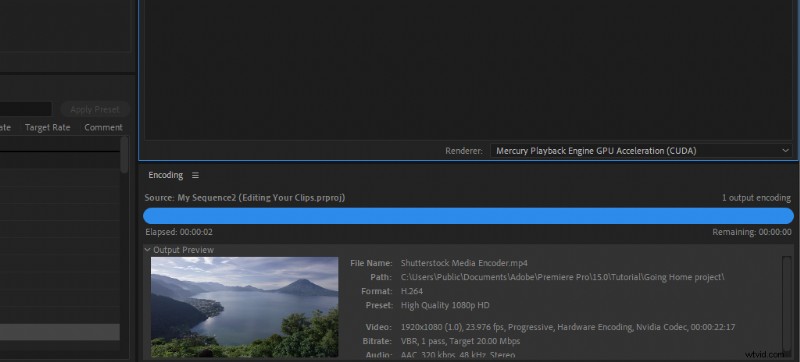Screen dimensions: 800x362
Task: Collapse the Output Preview section
Action: click(147, 250)
